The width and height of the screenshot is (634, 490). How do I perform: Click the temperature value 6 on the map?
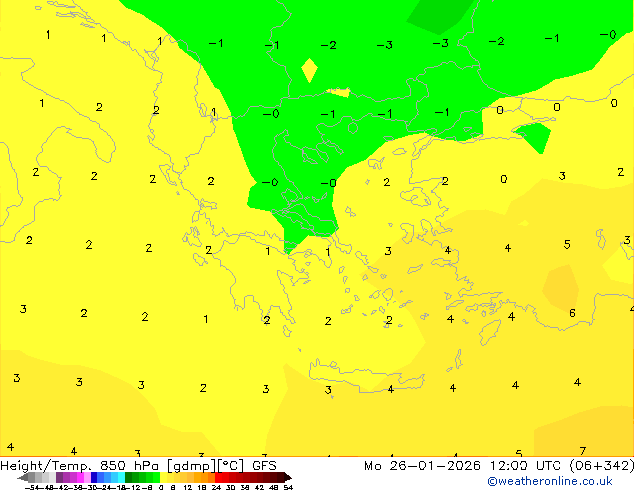572,313
